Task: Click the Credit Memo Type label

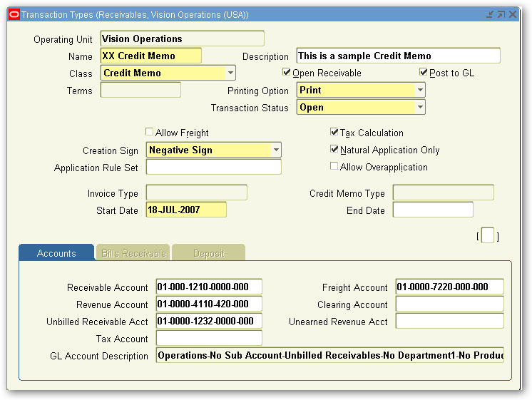Action: click(347, 194)
